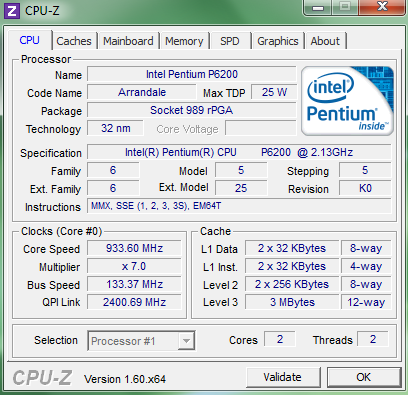Switch to the Graphics tab

point(278,41)
